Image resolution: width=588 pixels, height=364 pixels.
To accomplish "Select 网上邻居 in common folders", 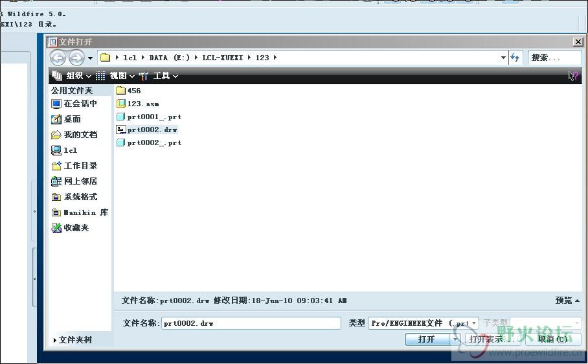I will (74, 181).
